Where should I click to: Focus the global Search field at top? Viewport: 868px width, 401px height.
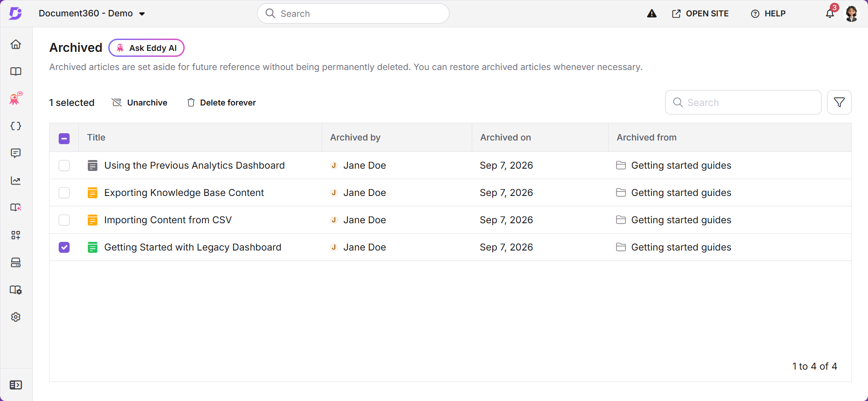(x=353, y=14)
